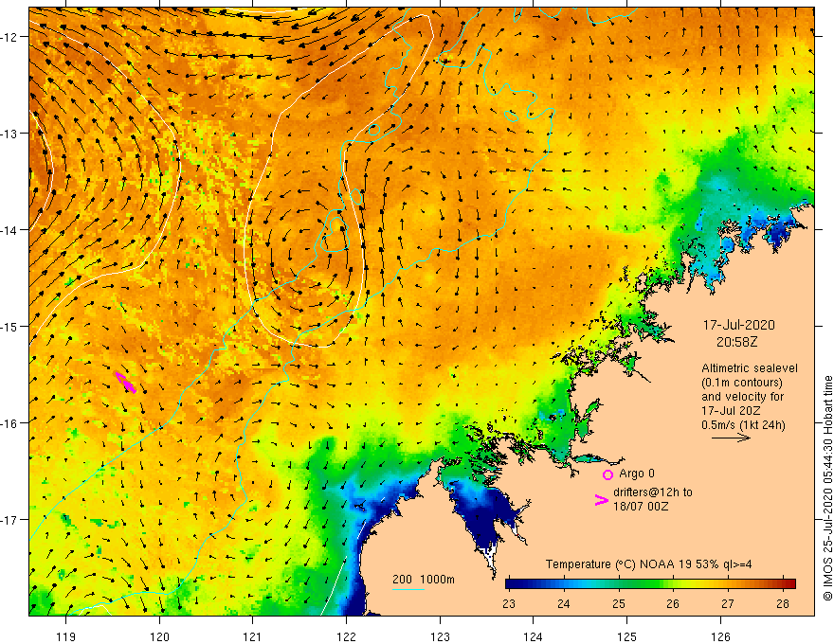Click colorbar value 25
Screen dimensions: 834x644
(x=619, y=604)
